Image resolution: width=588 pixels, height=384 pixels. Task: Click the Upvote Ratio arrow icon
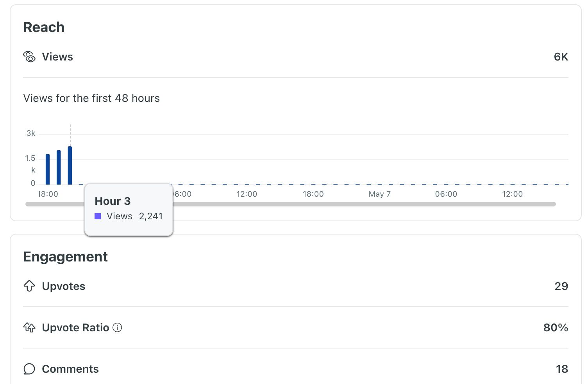tap(29, 327)
